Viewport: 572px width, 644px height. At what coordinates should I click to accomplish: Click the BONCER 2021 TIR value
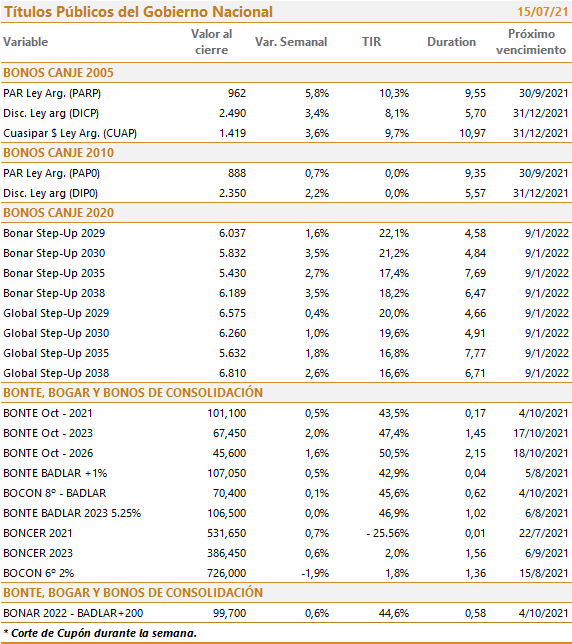coord(388,533)
